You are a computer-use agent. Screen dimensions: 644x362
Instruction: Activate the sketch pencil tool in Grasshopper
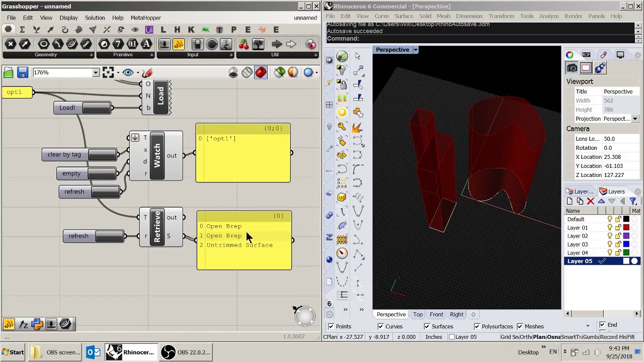coord(147,72)
